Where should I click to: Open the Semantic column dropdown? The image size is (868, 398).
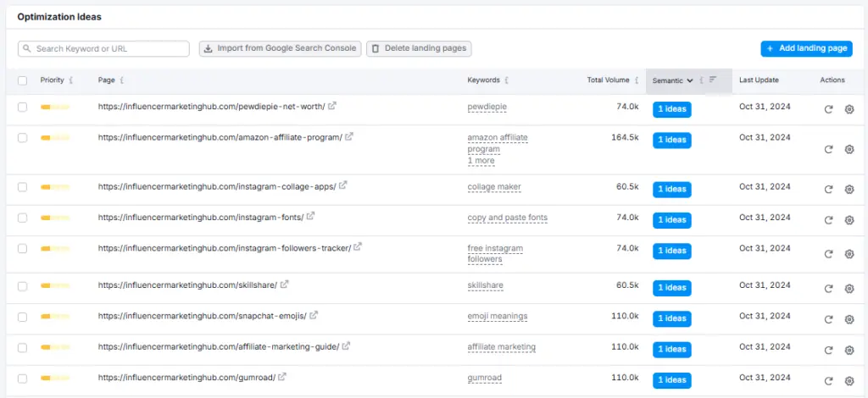pyautogui.click(x=673, y=80)
